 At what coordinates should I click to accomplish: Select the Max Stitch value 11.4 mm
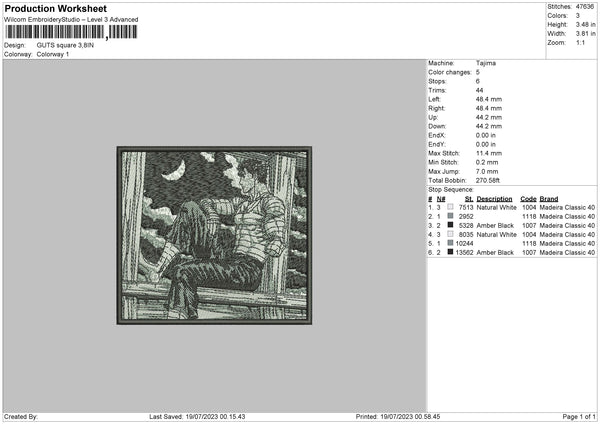point(489,153)
